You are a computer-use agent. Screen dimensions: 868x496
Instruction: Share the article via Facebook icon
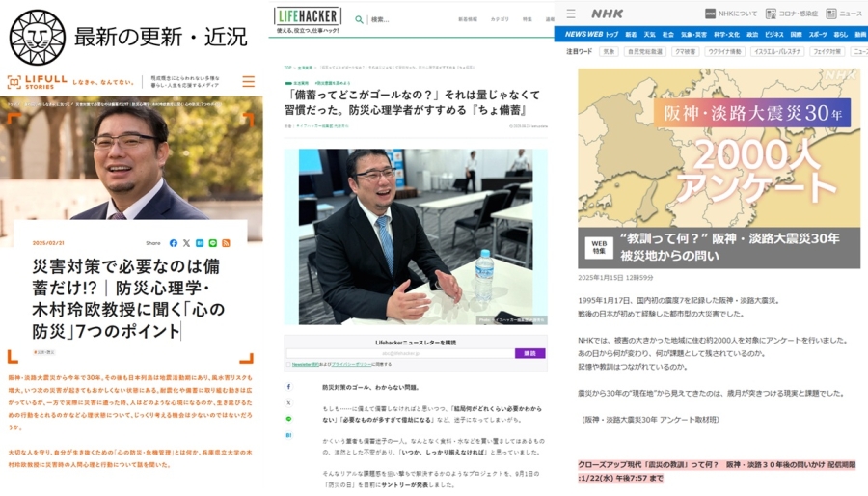[174, 243]
